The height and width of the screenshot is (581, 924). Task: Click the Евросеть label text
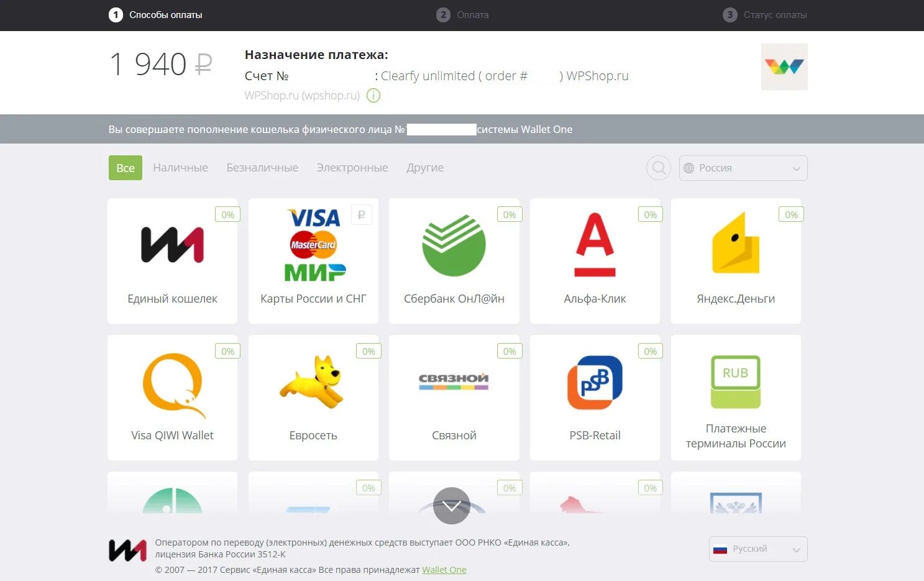point(313,436)
